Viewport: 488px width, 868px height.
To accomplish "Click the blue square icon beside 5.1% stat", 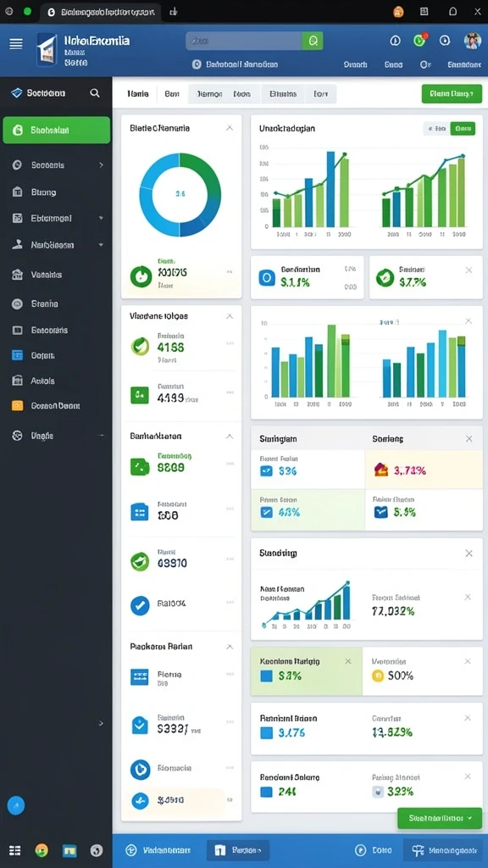I will pos(267,277).
